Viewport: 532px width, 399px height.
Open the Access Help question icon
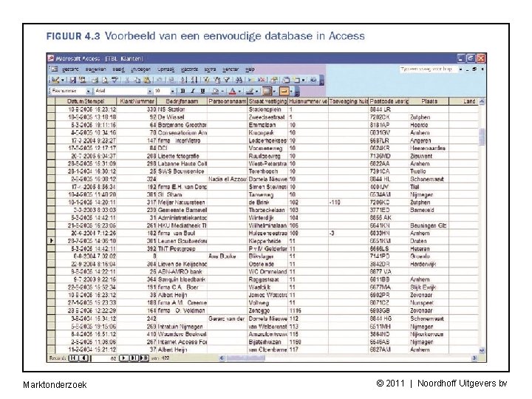point(313,80)
